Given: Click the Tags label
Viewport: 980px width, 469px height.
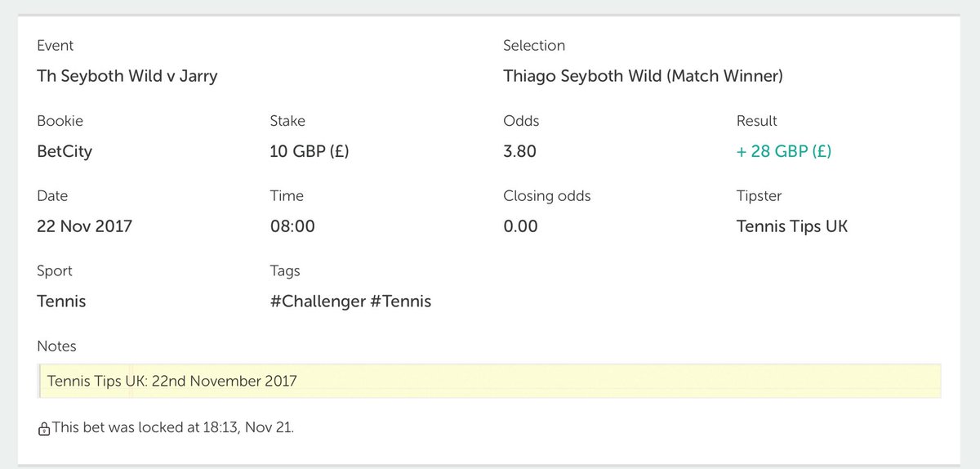Looking at the screenshot, I should coord(285,271).
